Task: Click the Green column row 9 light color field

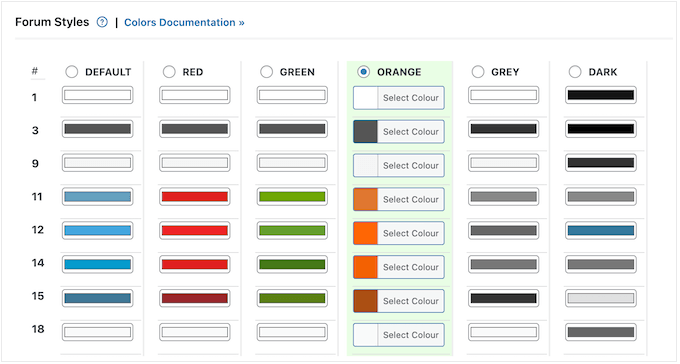Action: (x=292, y=163)
